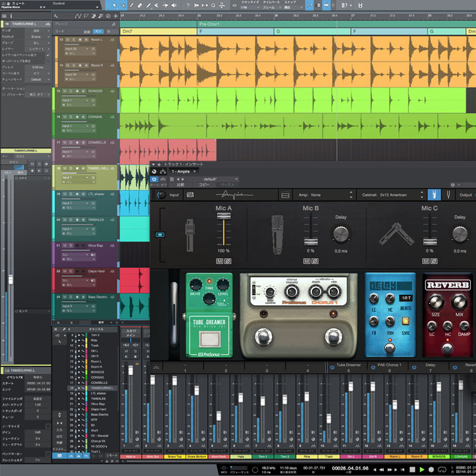Select Claps Hard in the channel list
The width and height of the screenshot is (476, 476).
pyautogui.click(x=93, y=409)
